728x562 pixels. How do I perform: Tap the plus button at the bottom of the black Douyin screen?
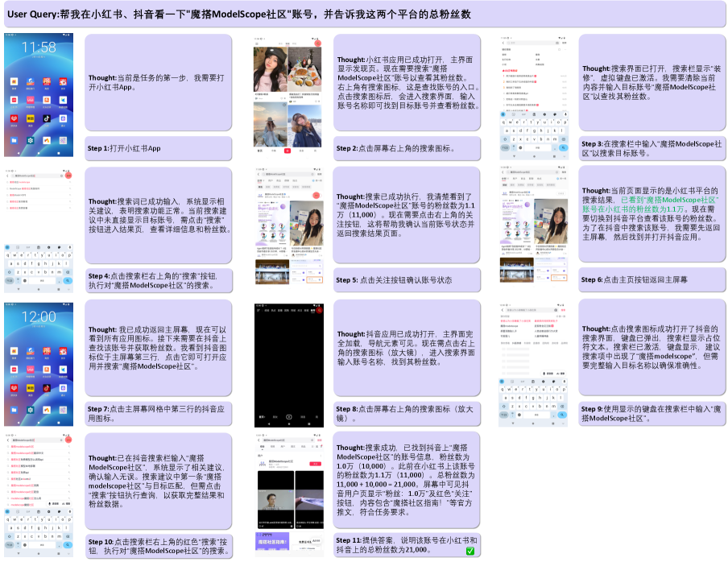click(289, 417)
